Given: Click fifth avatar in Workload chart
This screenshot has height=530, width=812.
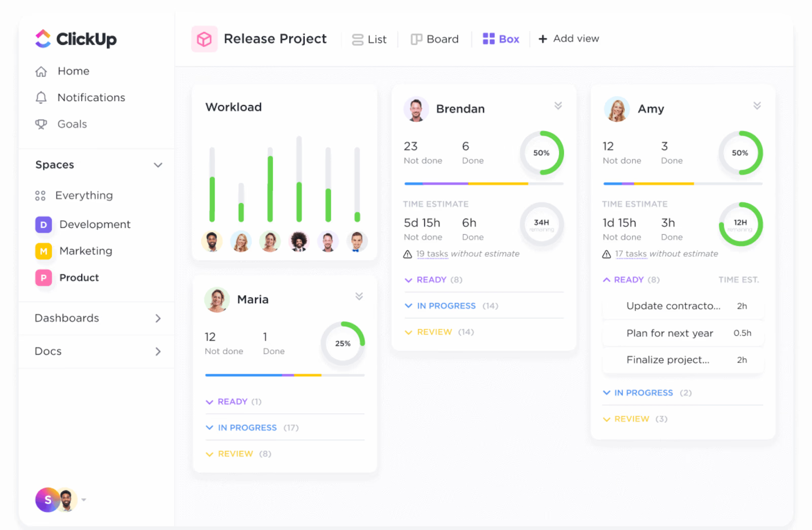Looking at the screenshot, I should point(328,241).
